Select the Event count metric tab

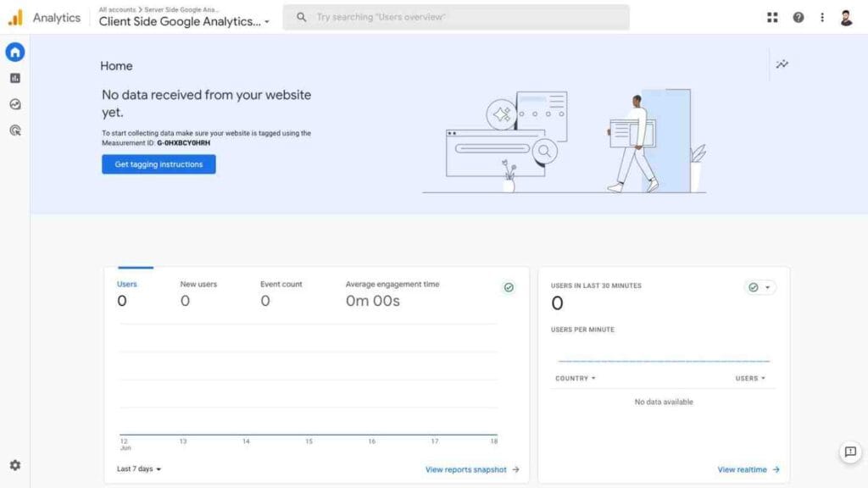pyautogui.click(x=281, y=293)
